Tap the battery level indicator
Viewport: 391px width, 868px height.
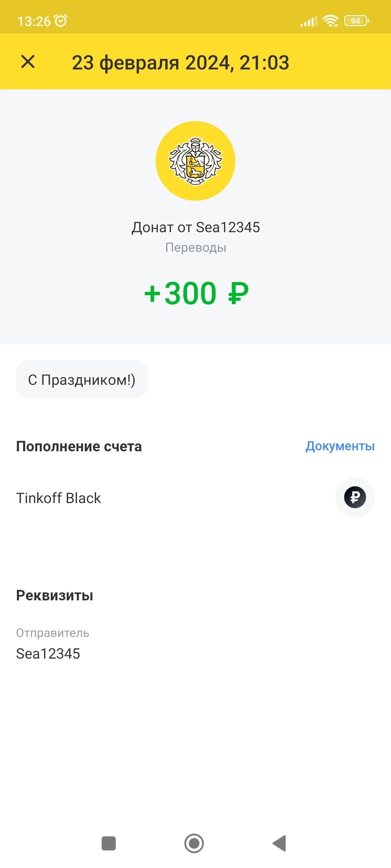click(357, 21)
